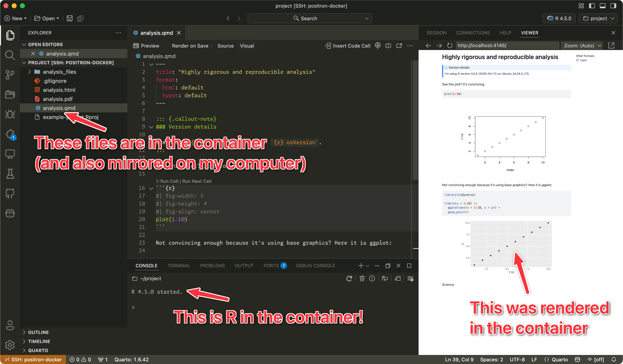Restart the R console session
The image size is (623, 364).
(349, 279)
